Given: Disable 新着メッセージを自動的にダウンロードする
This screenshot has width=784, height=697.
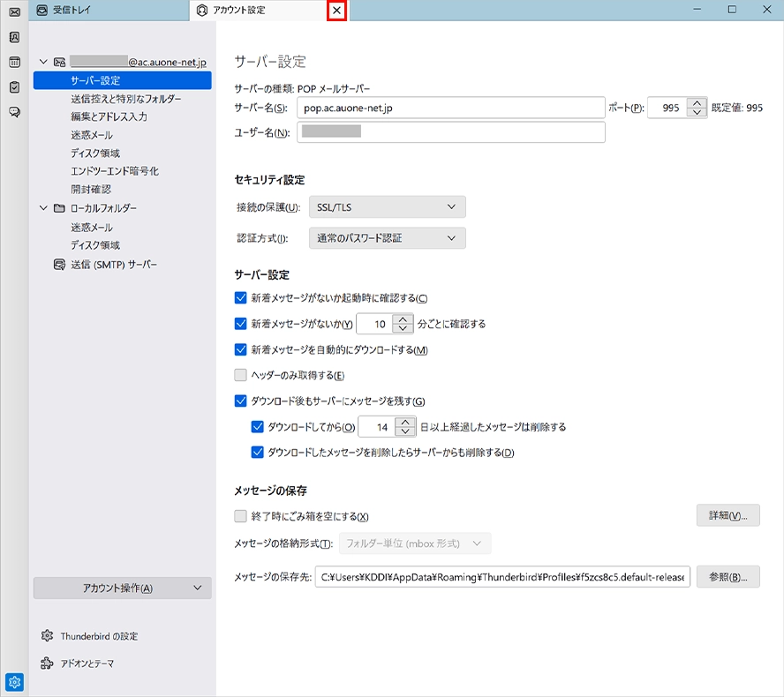Looking at the screenshot, I should click(x=240, y=349).
